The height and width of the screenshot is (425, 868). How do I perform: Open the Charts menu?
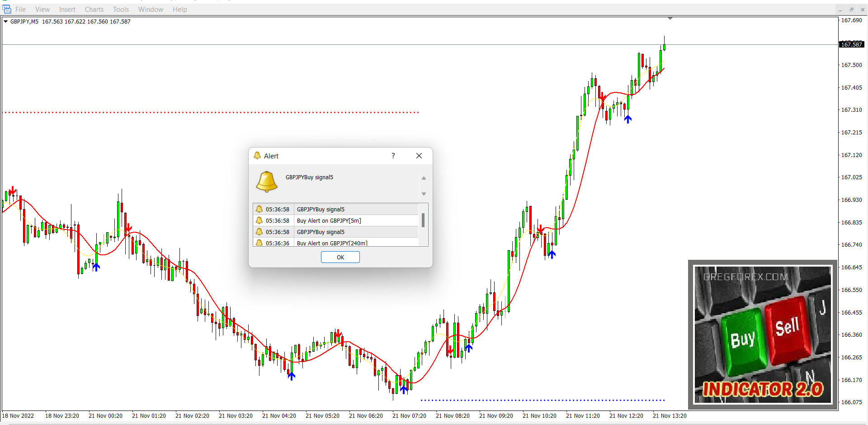coord(94,10)
